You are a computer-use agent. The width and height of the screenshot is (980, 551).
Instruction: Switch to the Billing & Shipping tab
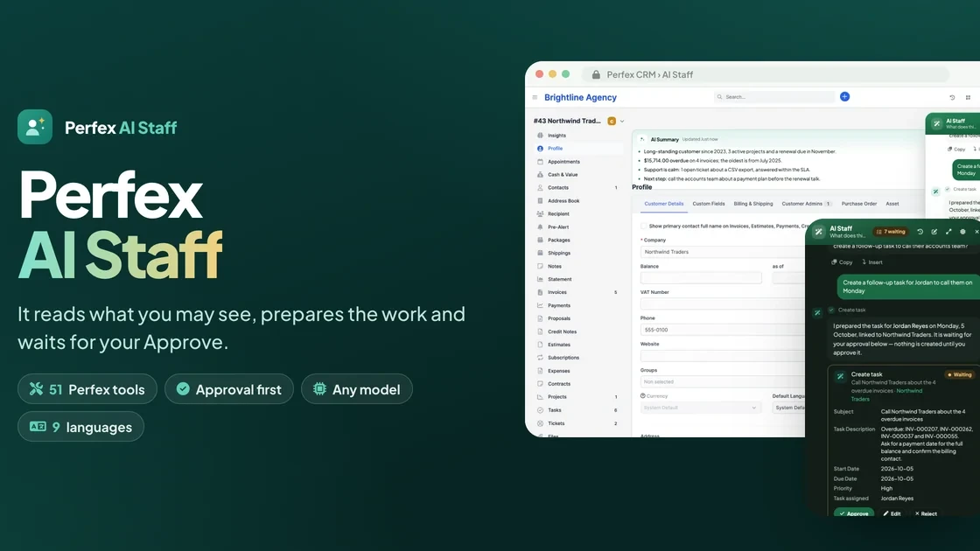point(753,204)
